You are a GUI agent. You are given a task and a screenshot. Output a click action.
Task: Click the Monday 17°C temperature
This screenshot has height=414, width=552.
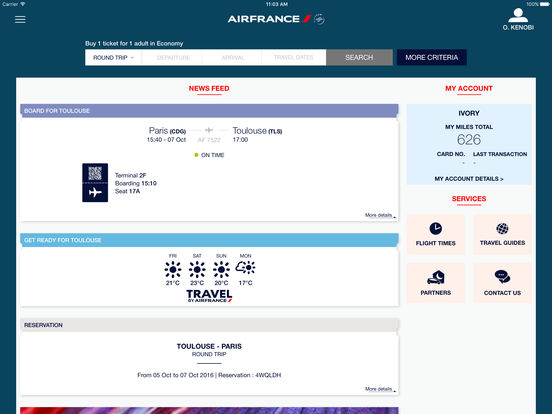click(245, 283)
